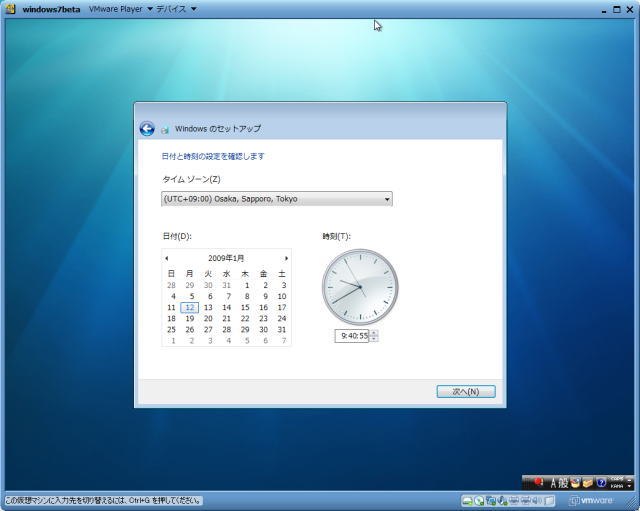Select date 15 in the calendar
Screen dimensions: 640x511
(x=245, y=307)
